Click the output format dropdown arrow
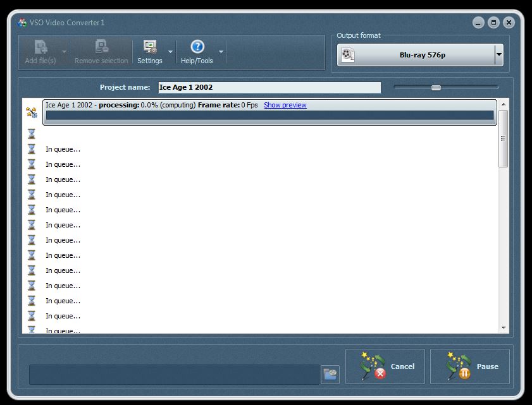The width and height of the screenshot is (532, 405). tap(498, 54)
